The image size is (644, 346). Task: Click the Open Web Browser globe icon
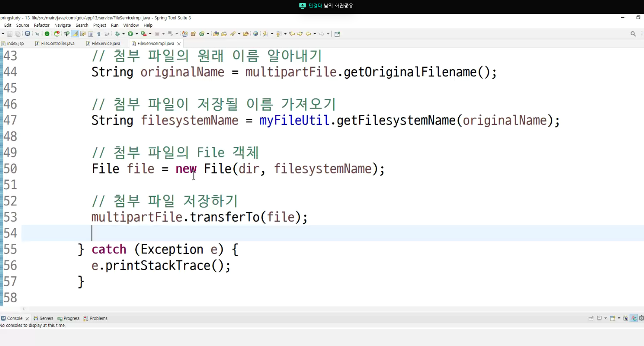point(255,34)
